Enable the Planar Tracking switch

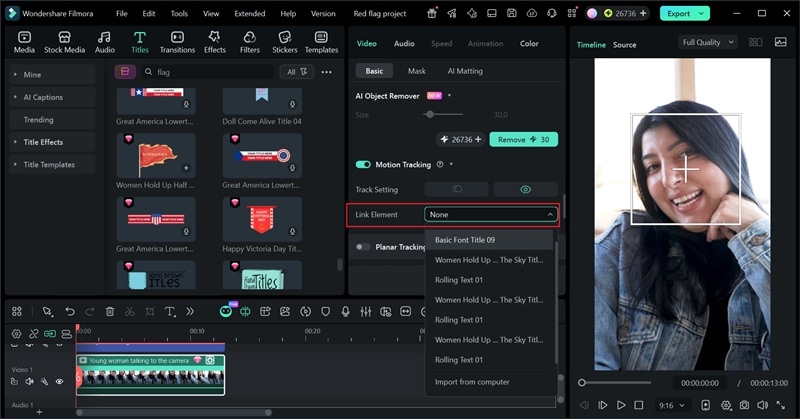363,247
